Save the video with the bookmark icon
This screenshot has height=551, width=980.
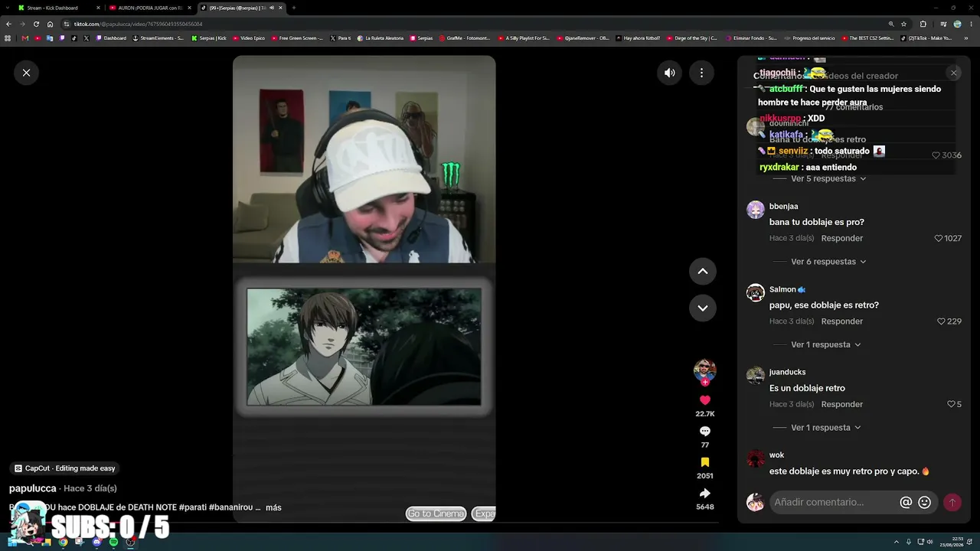click(705, 462)
